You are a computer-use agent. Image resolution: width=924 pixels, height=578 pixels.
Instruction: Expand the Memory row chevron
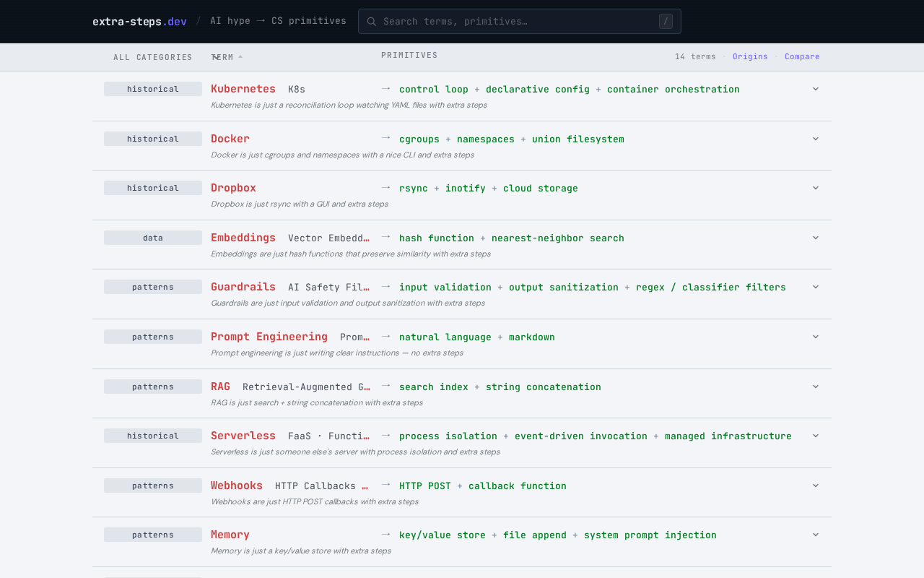coord(816,535)
